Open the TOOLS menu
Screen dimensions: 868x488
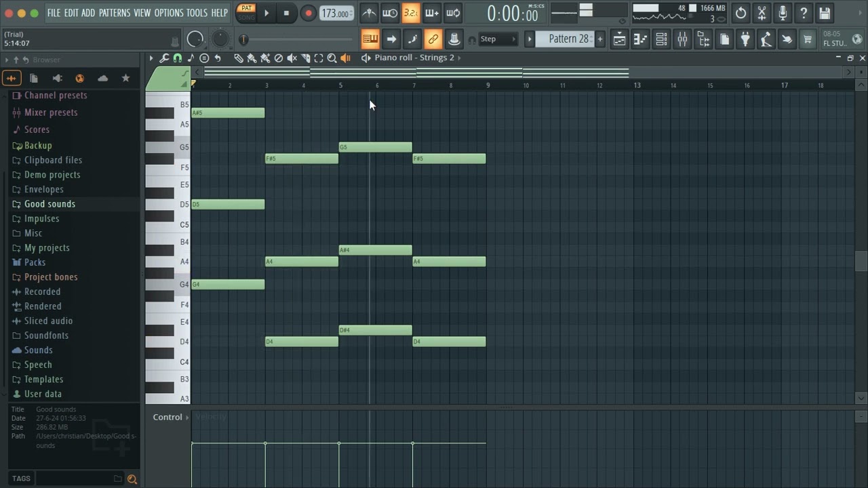point(197,13)
